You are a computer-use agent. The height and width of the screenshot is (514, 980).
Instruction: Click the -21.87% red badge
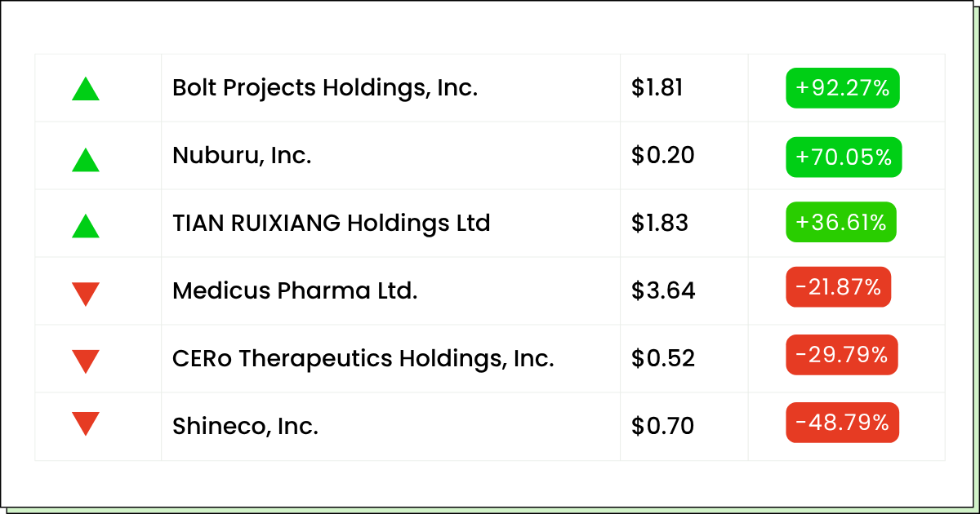tap(839, 287)
